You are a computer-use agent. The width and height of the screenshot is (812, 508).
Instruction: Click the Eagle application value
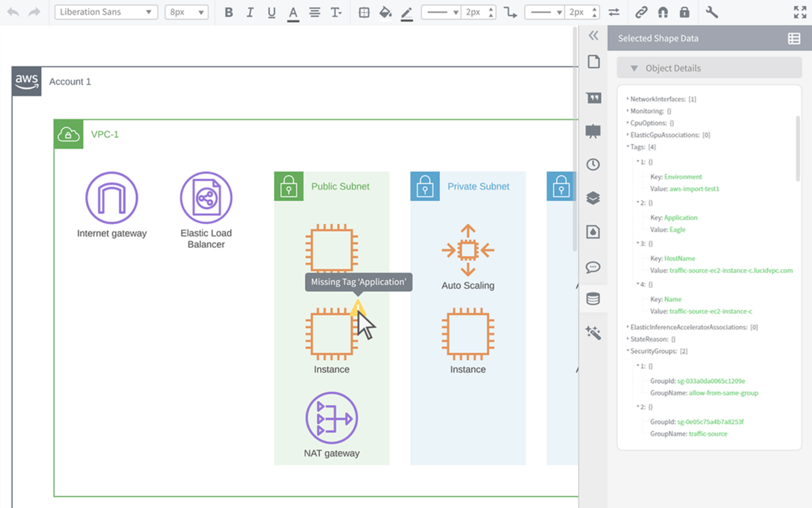(677, 230)
